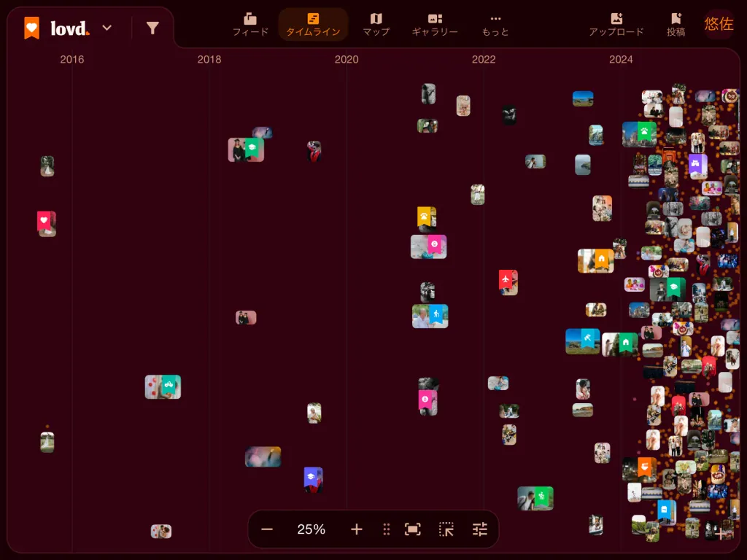This screenshot has height=560, width=747.
Task: Click the fit-to-screen icon
Action: point(413,529)
